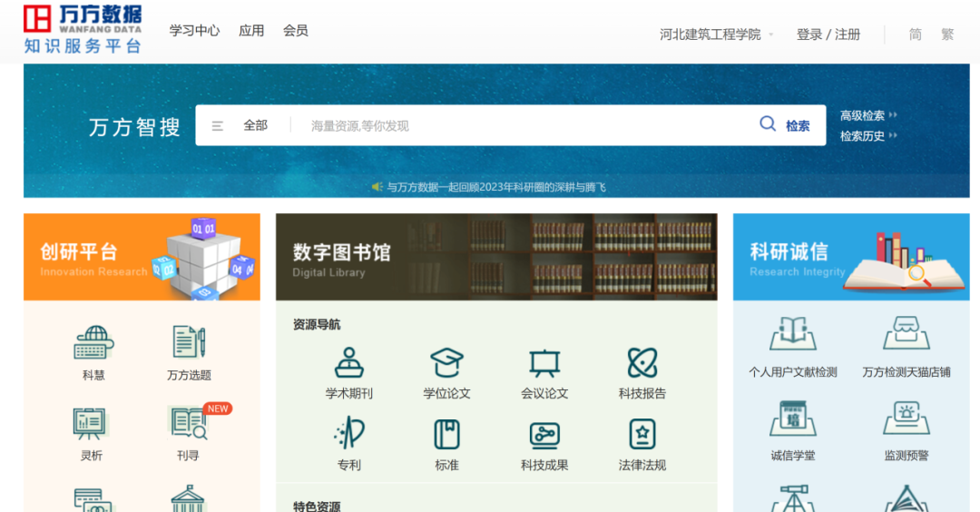Click the hamburger icon beside 全部
Viewport: 980px width, 512px height.
tap(218, 126)
